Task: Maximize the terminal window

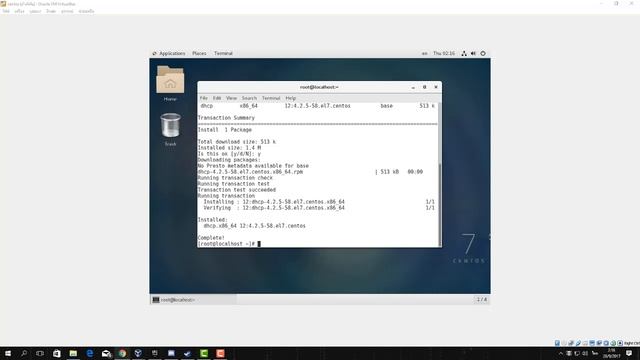Action: [x=424, y=87]
